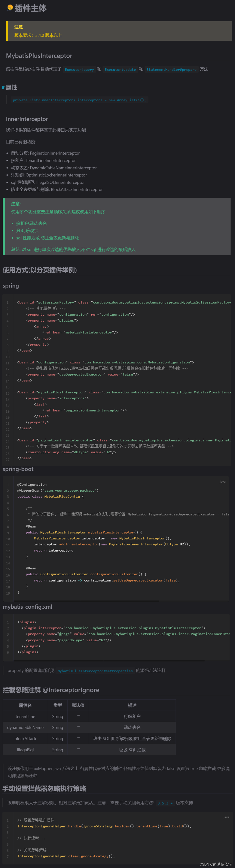Click the 描述 table header

tap(132, 705)
